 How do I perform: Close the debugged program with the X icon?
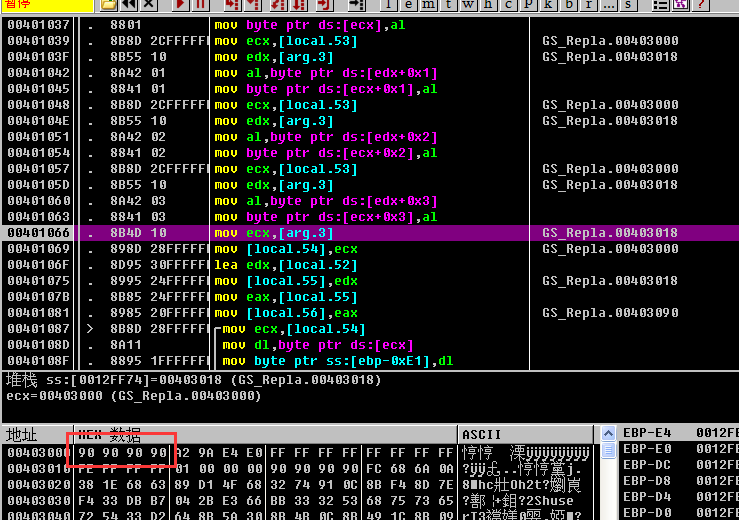pos(151,5)
